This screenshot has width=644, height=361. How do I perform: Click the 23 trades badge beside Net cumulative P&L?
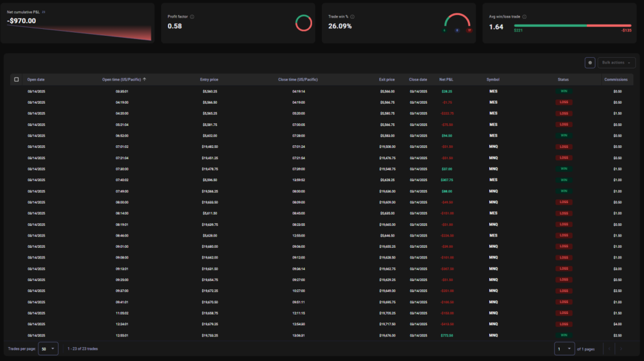[43, 12]
